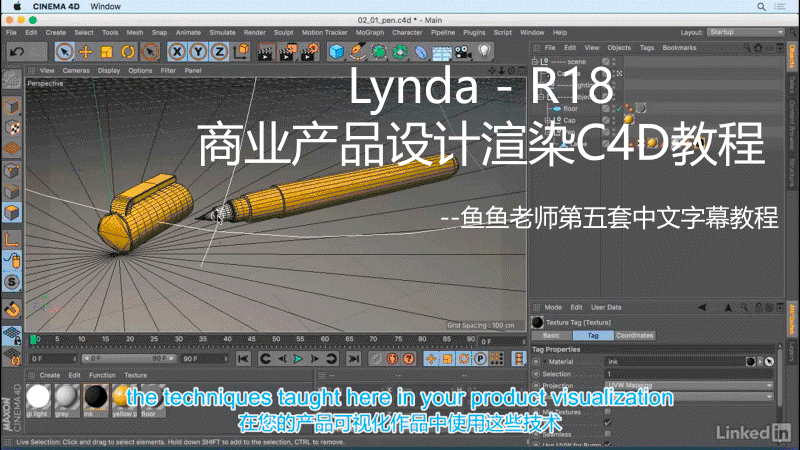800x450 pixels.
Task: Open viewport Cameras menu
Action: point(76,70)
